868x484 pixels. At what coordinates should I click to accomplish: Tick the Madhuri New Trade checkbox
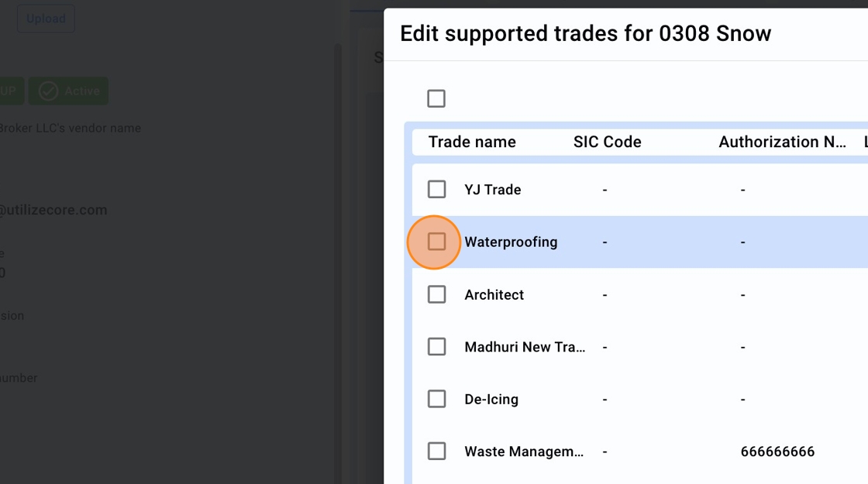click(x=437, y=347)
